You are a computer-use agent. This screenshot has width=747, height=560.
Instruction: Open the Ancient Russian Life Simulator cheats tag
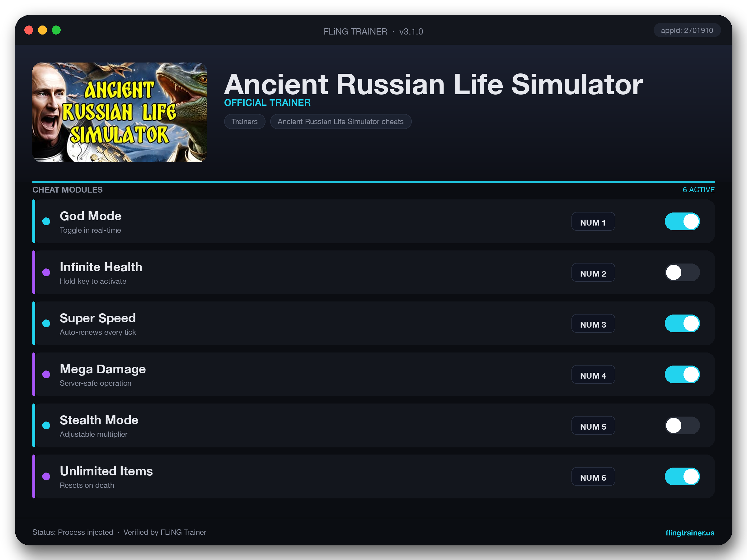341,122
